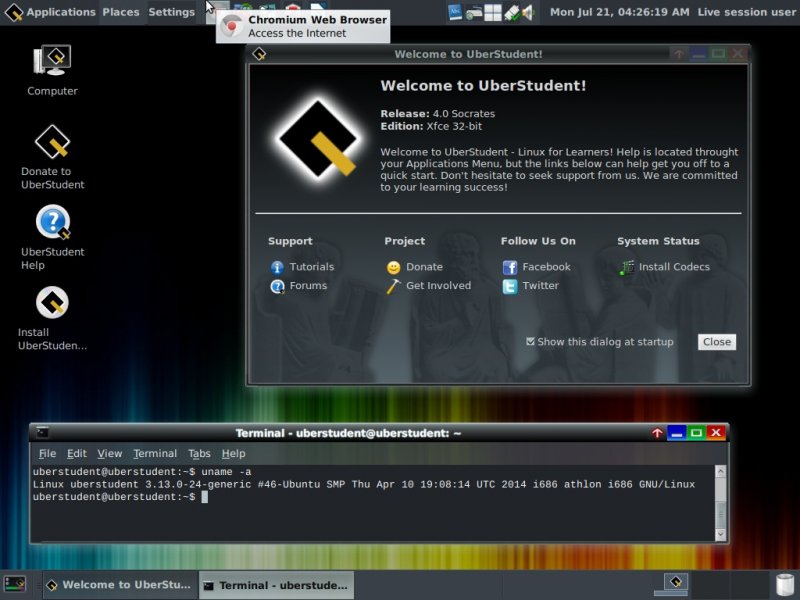Open the network connection tray icon
The height and width of the screenshot is (600, 800).
tap(512, 12)
